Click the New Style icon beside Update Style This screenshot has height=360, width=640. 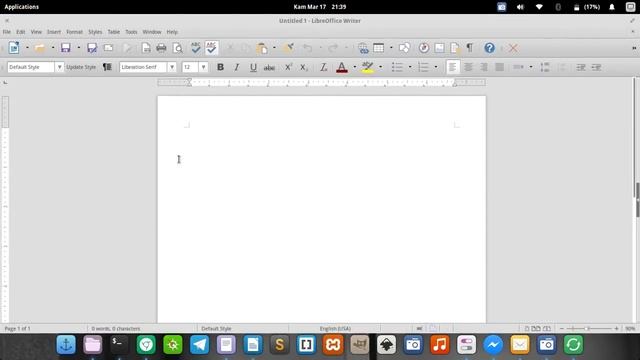[x=107, y=67]
